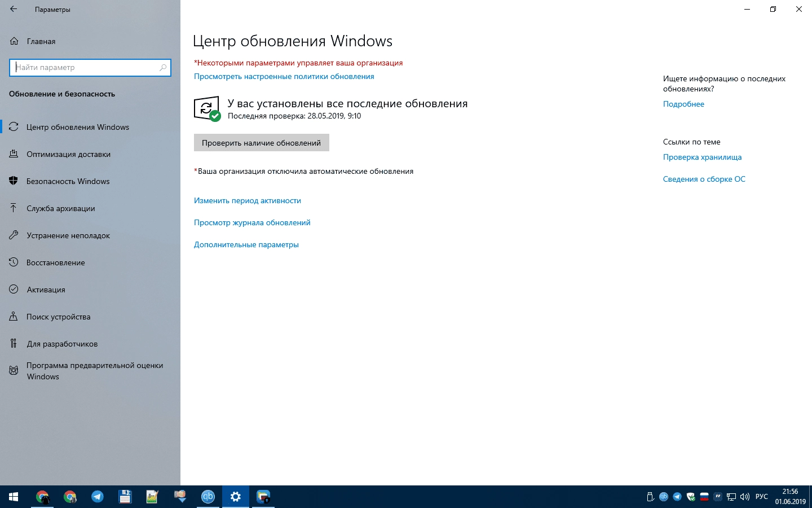The height and width of the screenshot is (508, 812).
Task: Click the Обновление и безопасность sidebar heading
Action: [x=62, y=94]
